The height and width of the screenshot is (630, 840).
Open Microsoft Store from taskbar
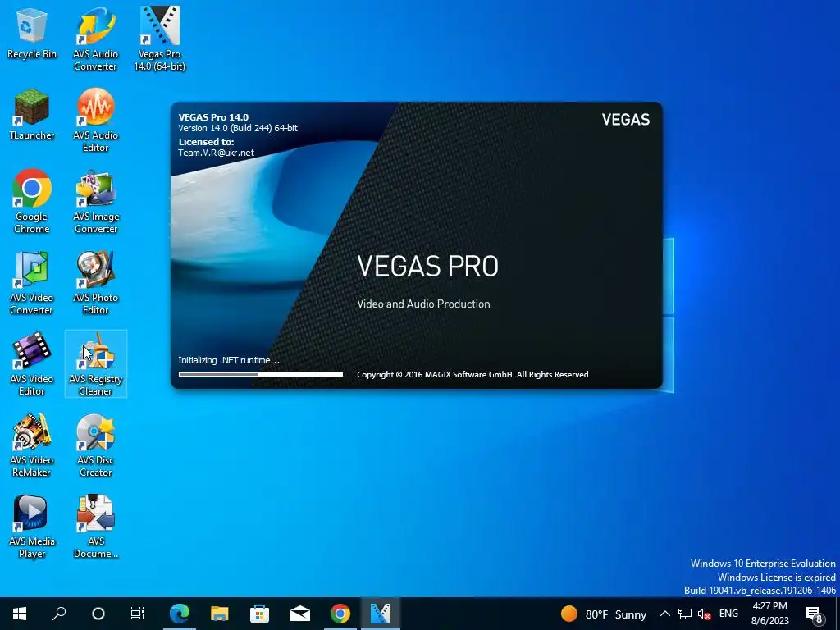coord(260,614)
